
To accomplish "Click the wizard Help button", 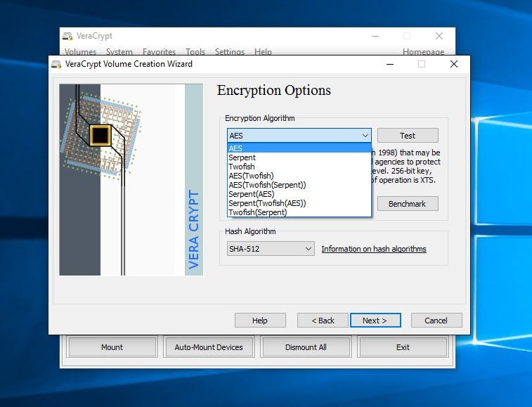I will click(x=260, y=321).
